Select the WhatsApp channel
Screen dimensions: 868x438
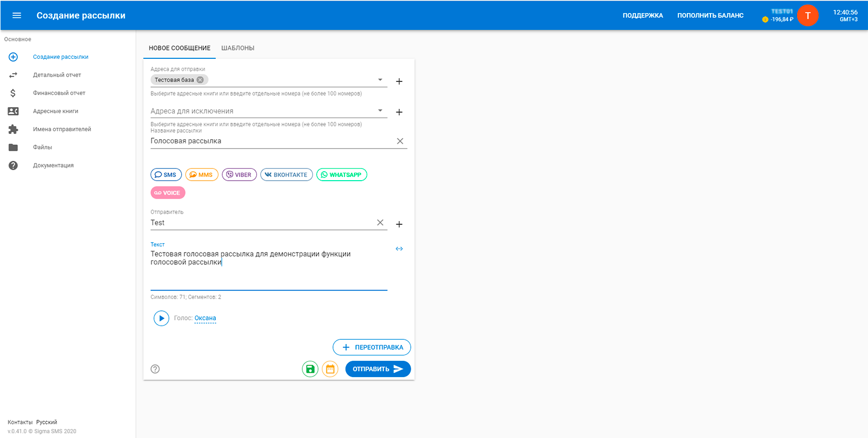pos(342,175)
